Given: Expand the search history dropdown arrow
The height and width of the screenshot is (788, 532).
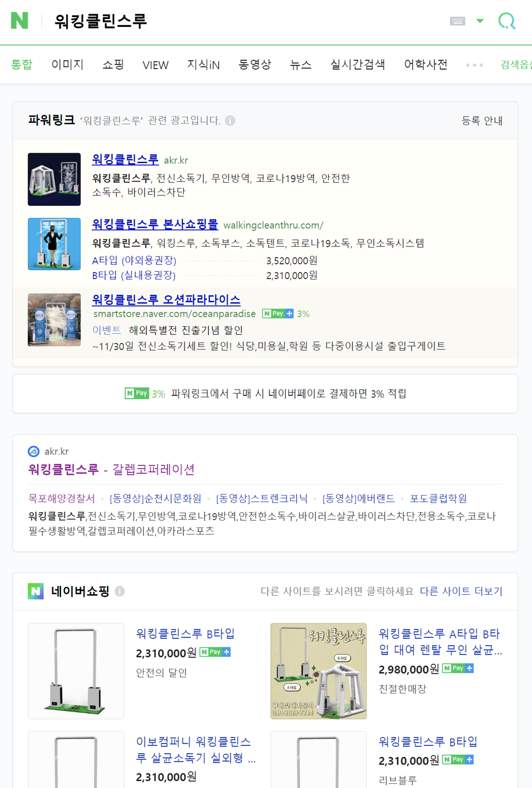Looking at the screenshot, I should tap(480, 21).
